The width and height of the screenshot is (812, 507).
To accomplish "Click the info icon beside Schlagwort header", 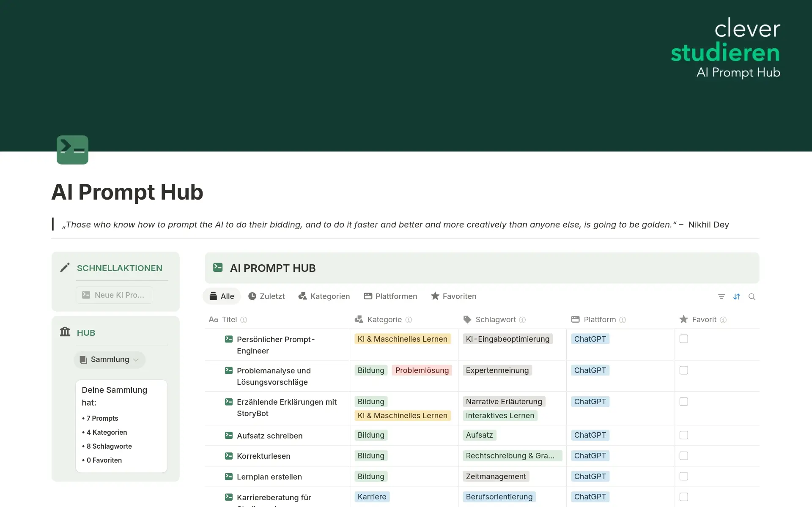I will (x=522, y=320).
